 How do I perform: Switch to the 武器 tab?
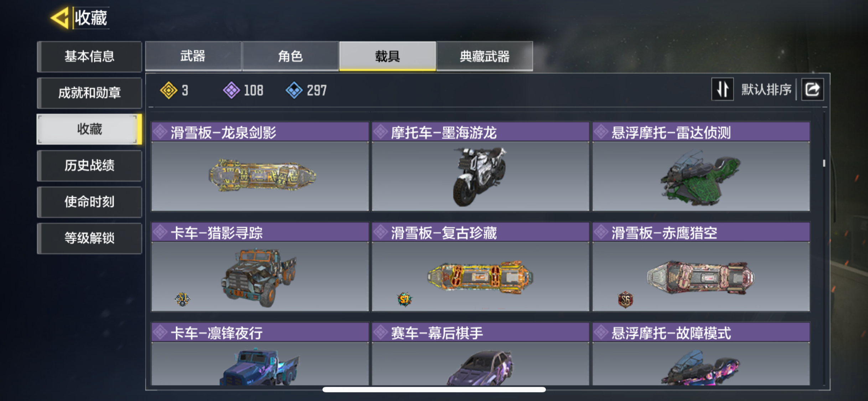pyautogui.click(x=193, y=56)
